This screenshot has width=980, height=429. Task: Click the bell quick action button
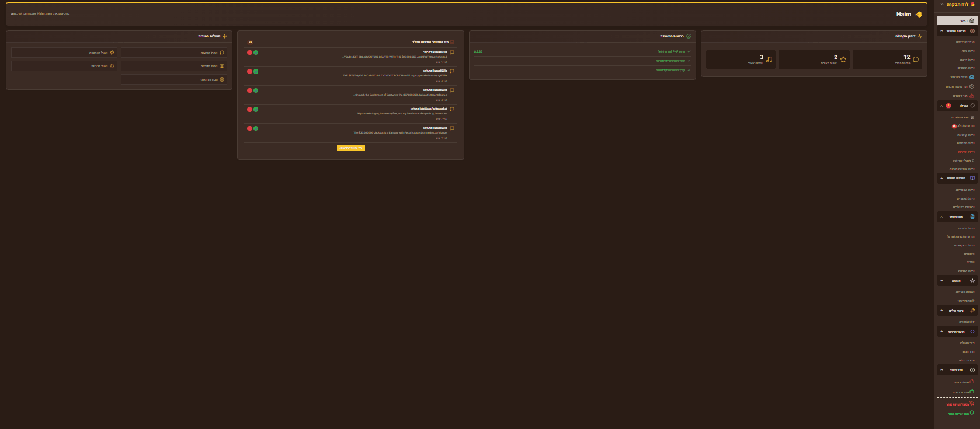coord(64,66)
